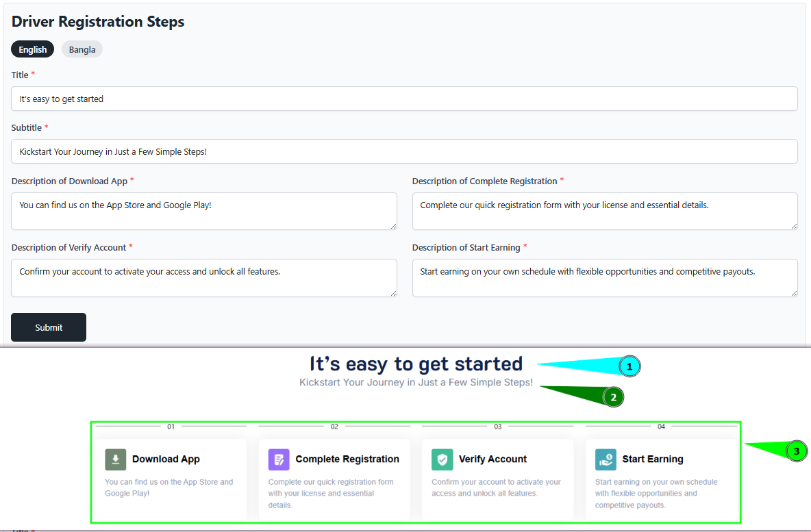Submit the driver registration steps form
This screenshot has width=811, height=532.
49,327
